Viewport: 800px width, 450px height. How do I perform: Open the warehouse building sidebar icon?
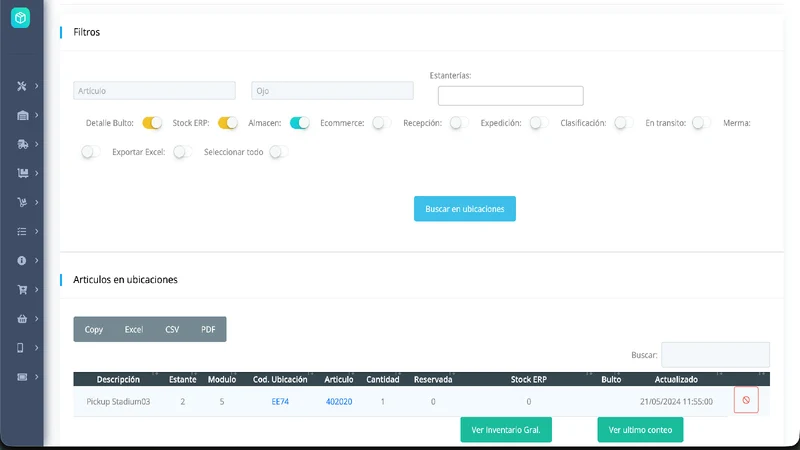(22, 115)
